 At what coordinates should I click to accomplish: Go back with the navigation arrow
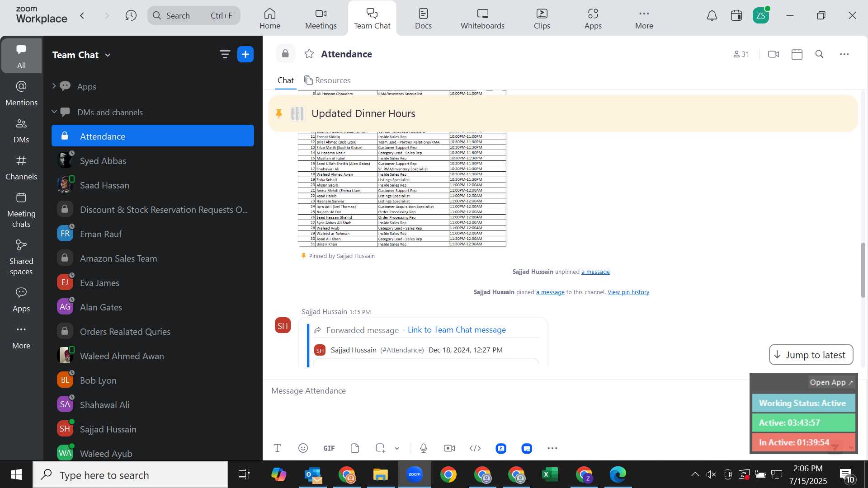click(x=82, y=16)
